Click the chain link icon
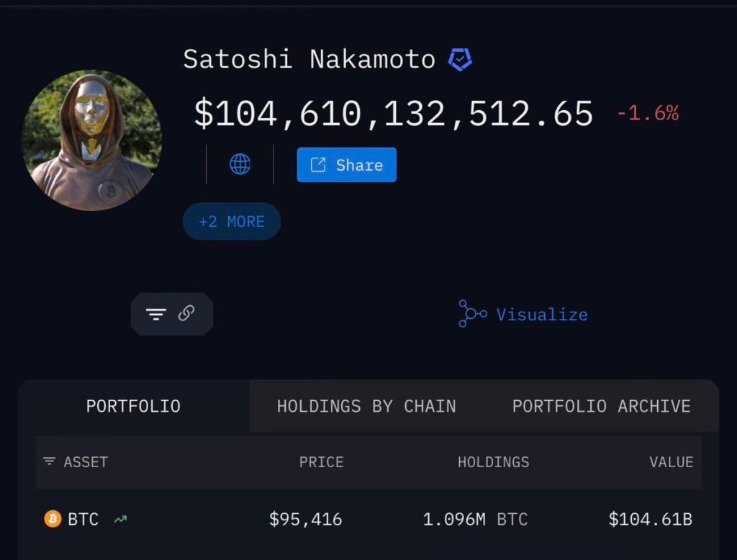 click(x=186, y=313)
